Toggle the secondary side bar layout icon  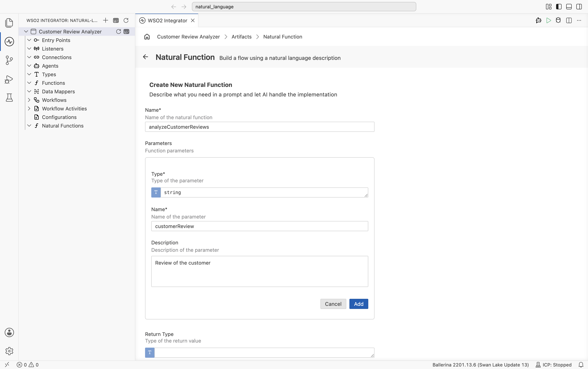pos(579,7)
